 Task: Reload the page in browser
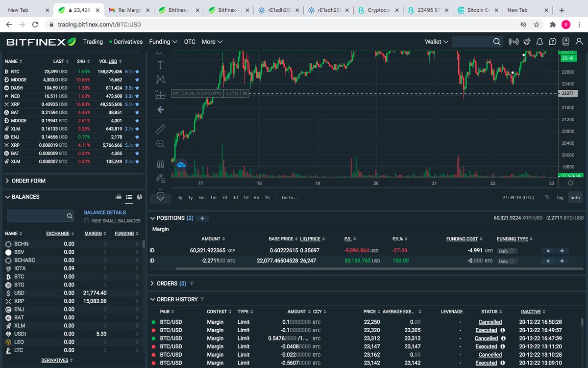(x=35, y=24)
